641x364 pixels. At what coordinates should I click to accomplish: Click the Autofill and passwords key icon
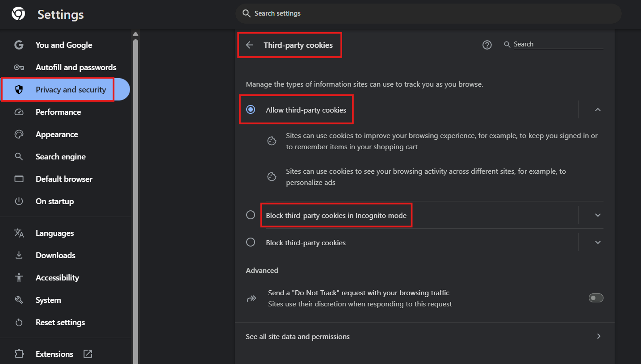pos(19,67)
